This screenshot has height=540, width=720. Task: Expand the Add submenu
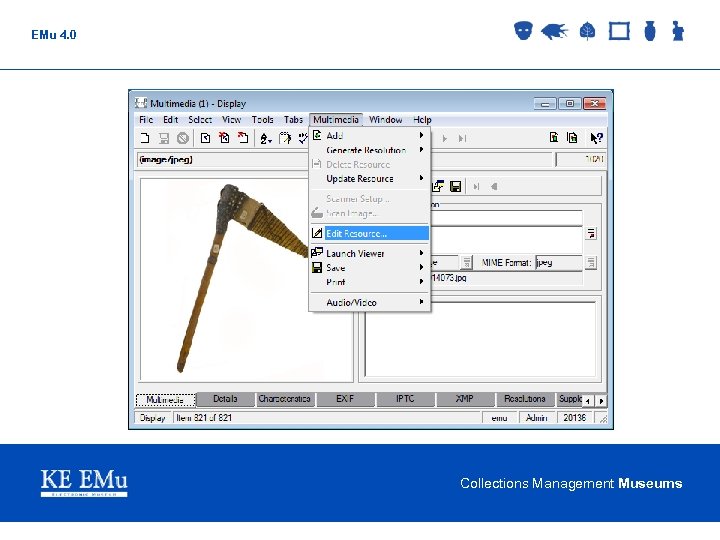pos(369,135)
